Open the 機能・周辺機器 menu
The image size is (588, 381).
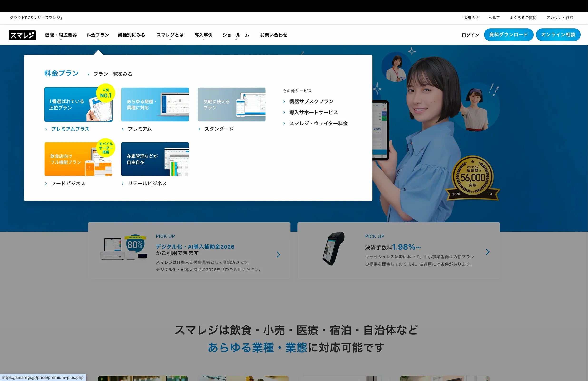(61, 35)
